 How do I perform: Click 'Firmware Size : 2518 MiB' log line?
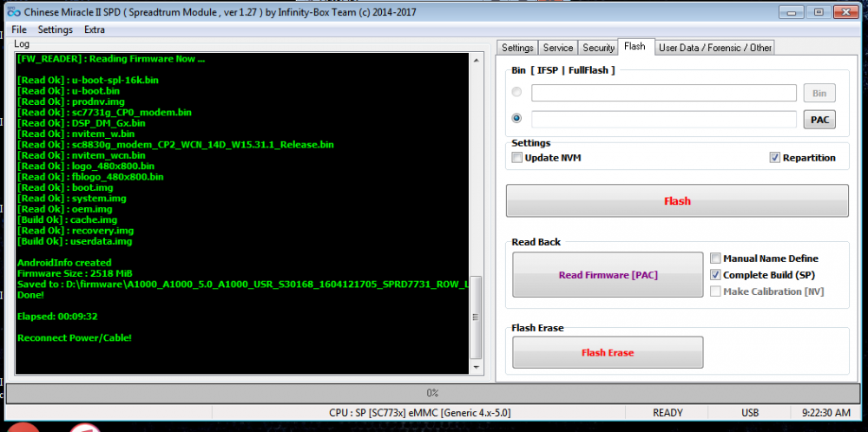(x=75, y=273)
